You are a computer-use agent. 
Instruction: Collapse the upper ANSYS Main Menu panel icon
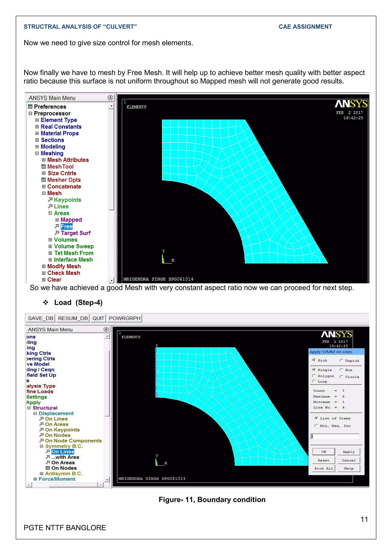click(x=110, y=98)
